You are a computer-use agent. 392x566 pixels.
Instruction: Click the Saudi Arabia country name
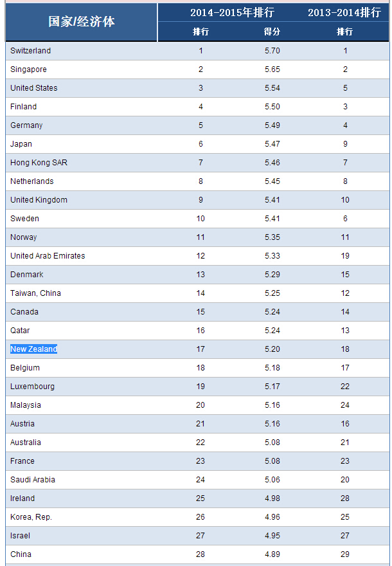pos(33,480)
